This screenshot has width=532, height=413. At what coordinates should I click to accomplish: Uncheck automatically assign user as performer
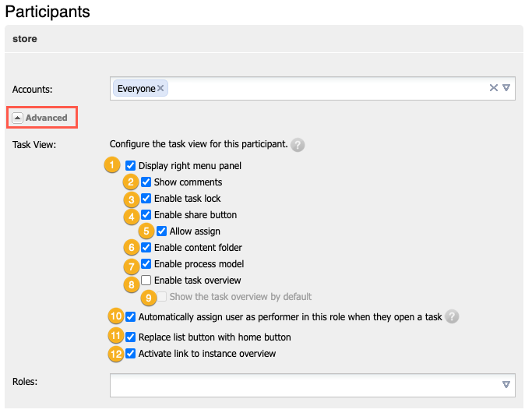[x=131, y=317]
